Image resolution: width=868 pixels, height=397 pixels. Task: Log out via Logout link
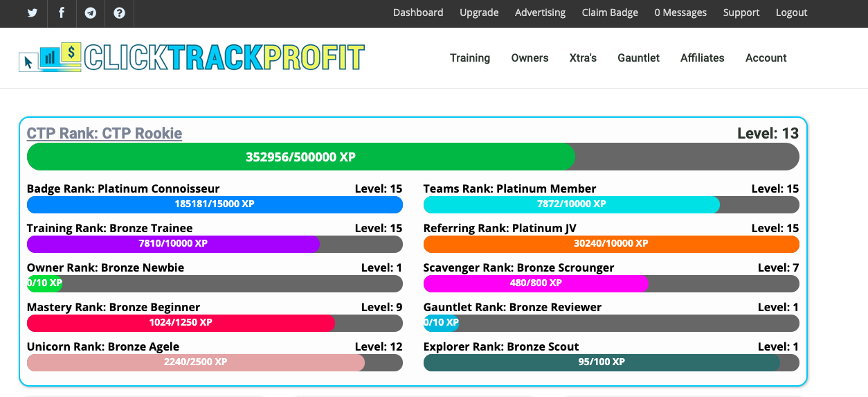click(x=791, y=12)
